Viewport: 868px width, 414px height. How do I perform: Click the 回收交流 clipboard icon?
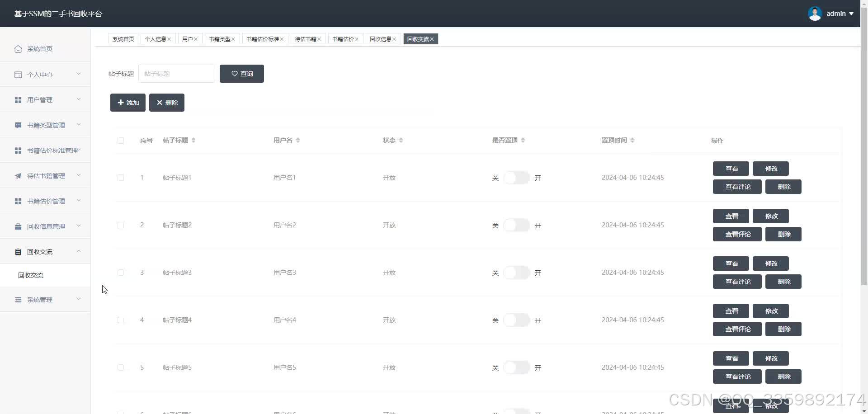pyautogui.click(x=18, y=252)
